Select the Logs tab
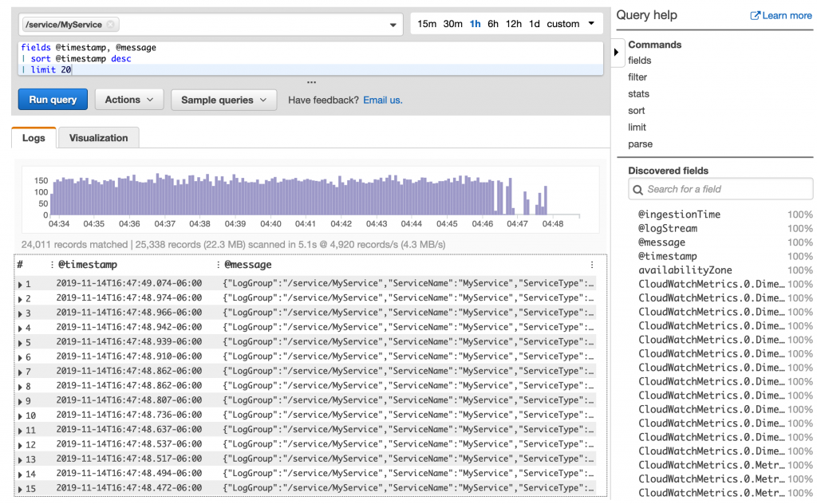The image size is (817, 504). click(x=33, y=137)
